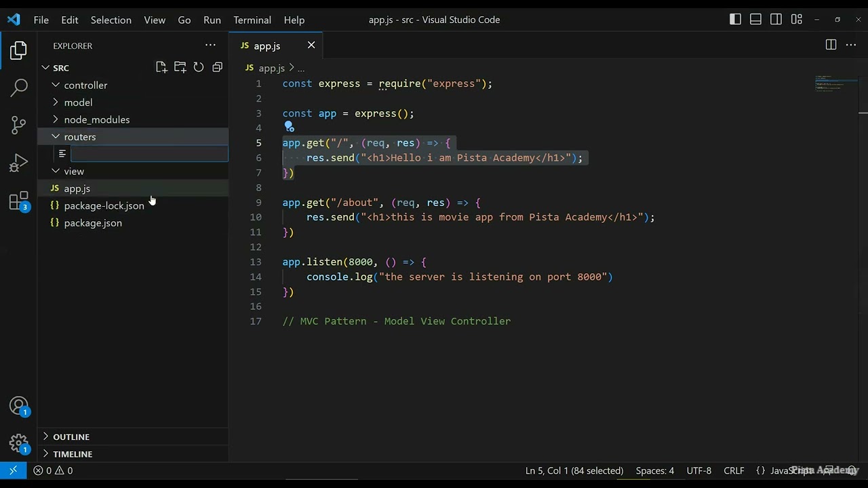
Task: Click the editor minimap preview
Action: [x=837, y=84]
